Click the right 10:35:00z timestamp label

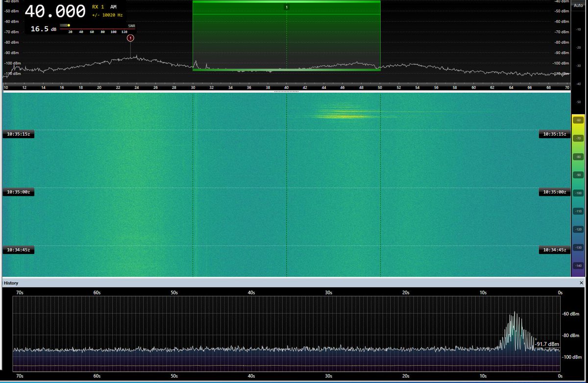pos(555,192)
